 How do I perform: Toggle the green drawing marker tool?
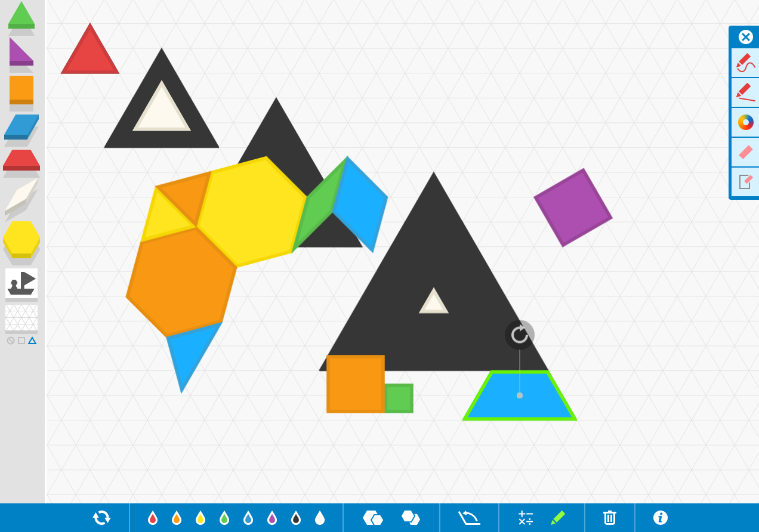point(558,518)
